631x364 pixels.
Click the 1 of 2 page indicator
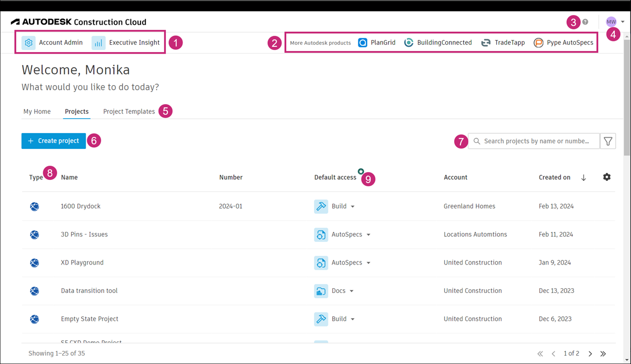pyautogui.click(x=572, y=353)
